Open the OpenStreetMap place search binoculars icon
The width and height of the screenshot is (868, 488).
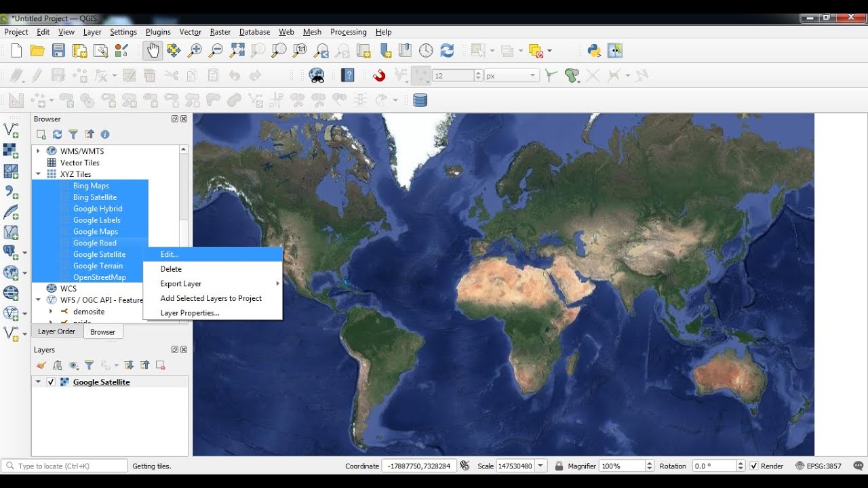pos(317,75)
